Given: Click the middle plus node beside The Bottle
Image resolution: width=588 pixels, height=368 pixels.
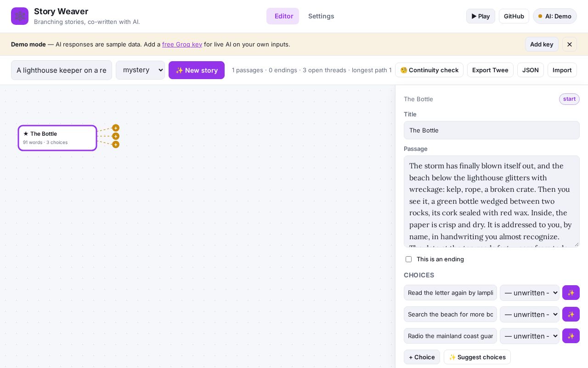Looking at the screenshot, I should point(116,136).
